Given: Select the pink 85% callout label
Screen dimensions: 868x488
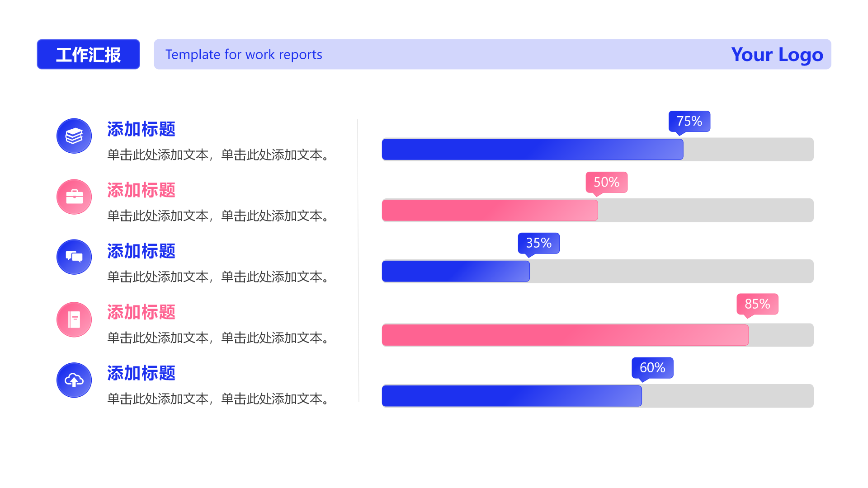Looking at the screenshot, I should click(x=757, y=304).
